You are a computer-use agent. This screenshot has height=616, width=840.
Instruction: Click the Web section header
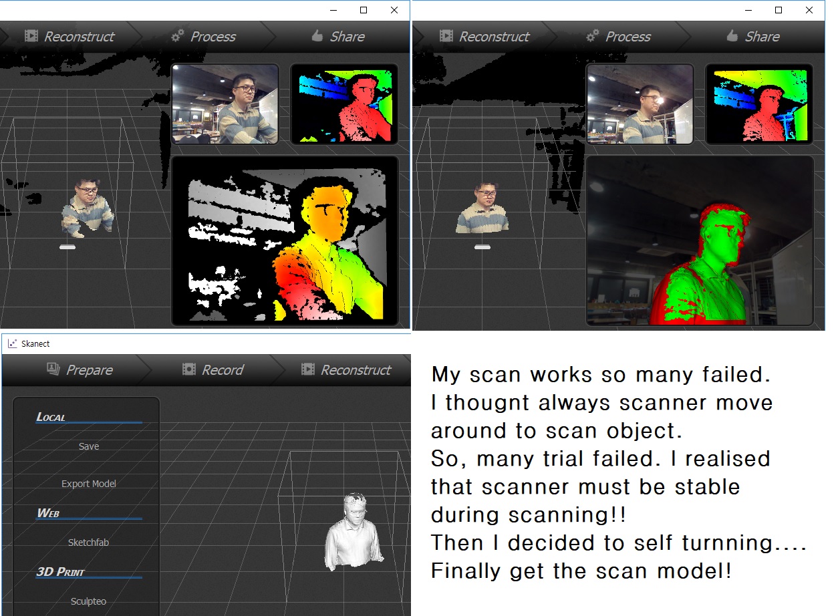click(48, 513)
